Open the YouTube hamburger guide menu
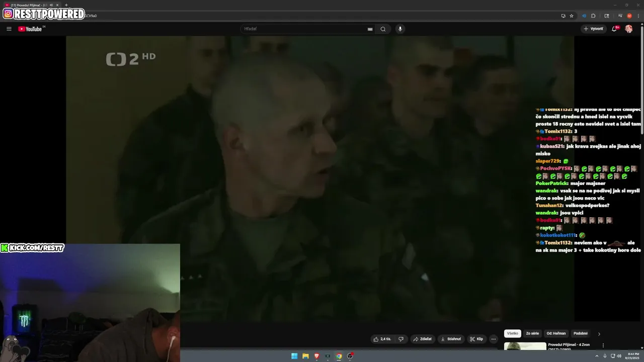 [9, 29]
